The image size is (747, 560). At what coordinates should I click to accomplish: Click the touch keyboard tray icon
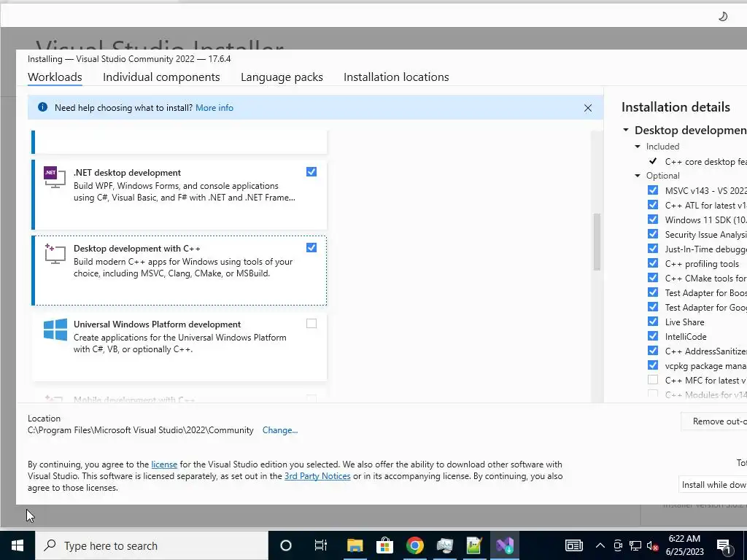click(x=573, y=545)
